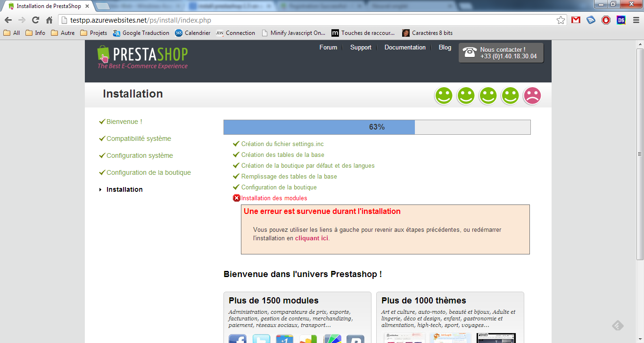Click the Facebook module icon
The width and height of the screenshot is (644, 343).
coord(238,339)
